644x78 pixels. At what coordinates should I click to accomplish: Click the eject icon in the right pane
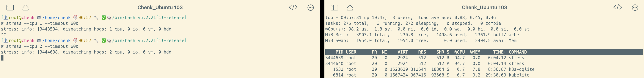[x=350, y=8]
